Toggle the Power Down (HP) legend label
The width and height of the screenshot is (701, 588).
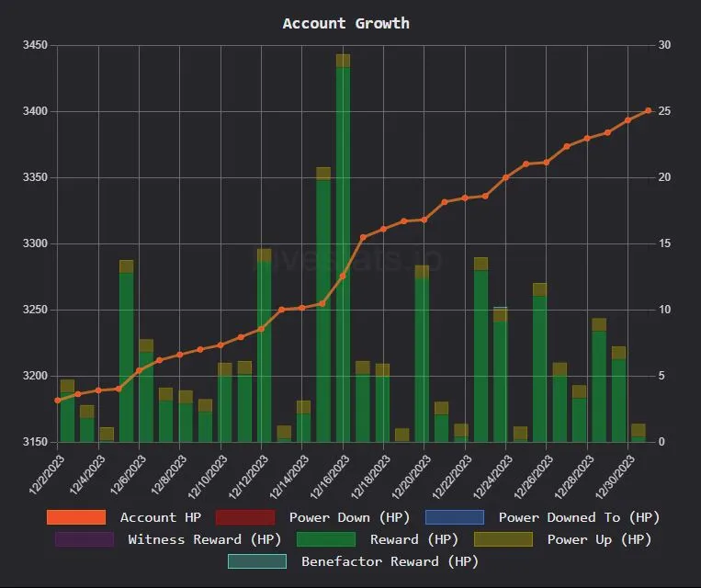pos(350,517)
